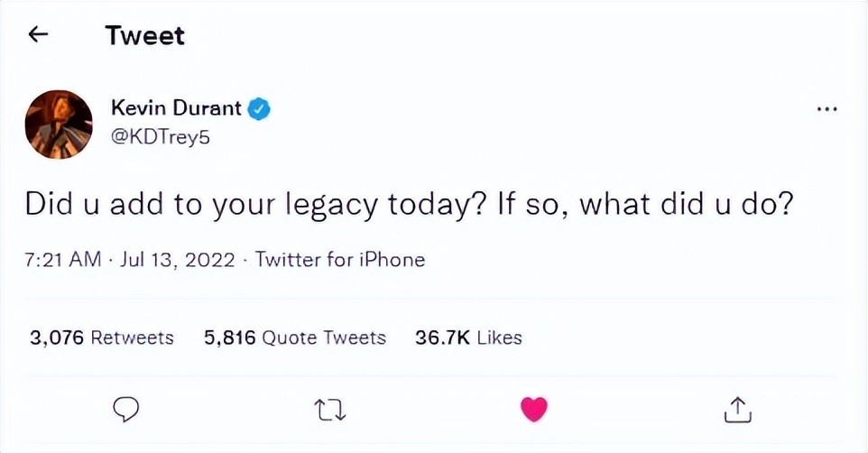Open the three-dot more options menu
Image resolution: width=868 pixels, height=453 pixels.
(x=827, y=110)
